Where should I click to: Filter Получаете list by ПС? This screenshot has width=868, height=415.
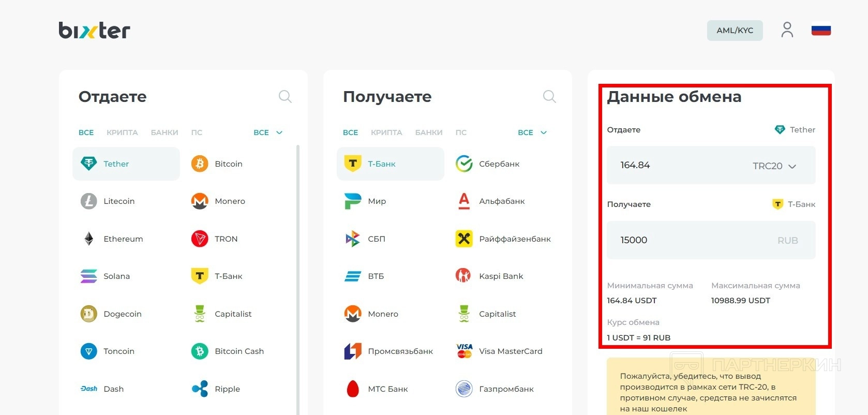(461, 132)
